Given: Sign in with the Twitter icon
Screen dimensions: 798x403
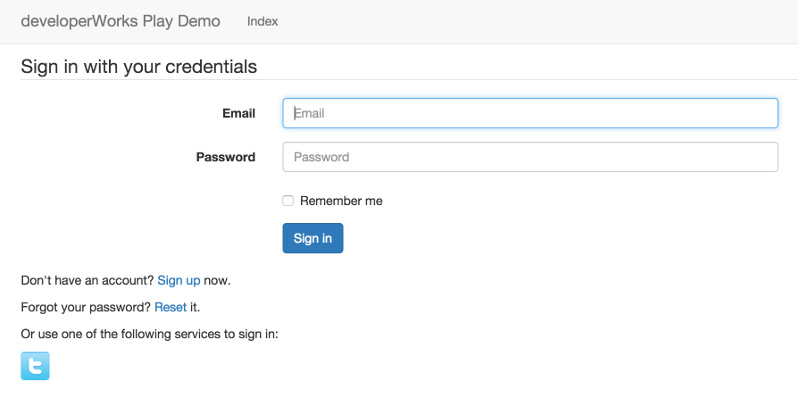Looking at the screenshot, I should coord(35,366).
